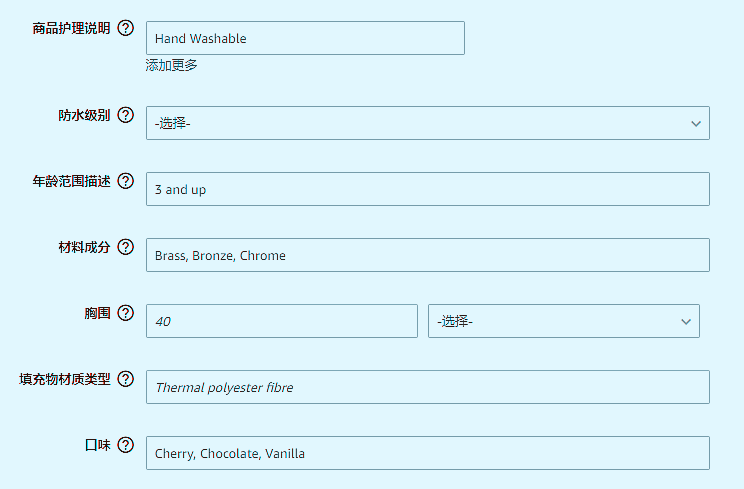This screenshot has height=489, width=744.
Task: Click the 年龄范围描述 label text
Action: pyautogui.click(x=71, y=181)
